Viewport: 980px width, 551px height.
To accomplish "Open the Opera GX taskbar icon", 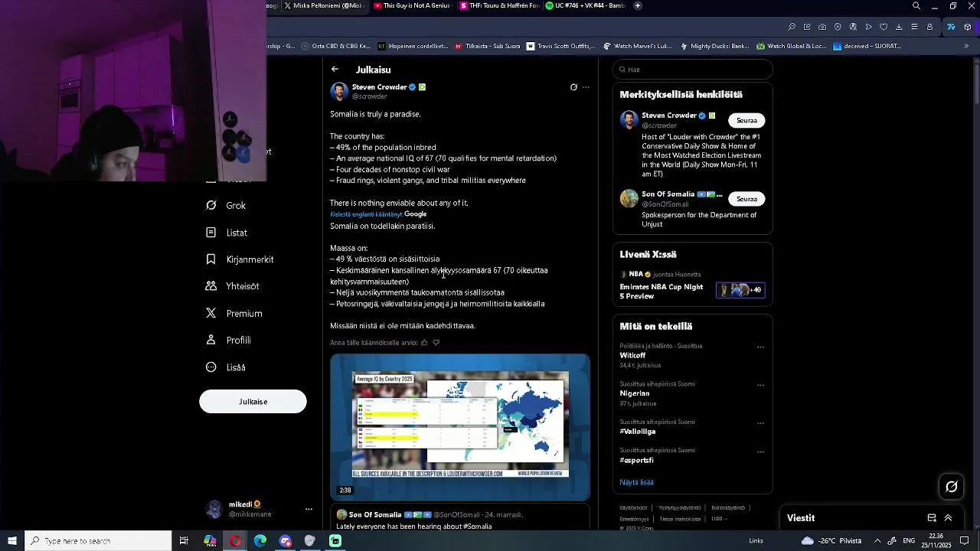I will point(235,541).
